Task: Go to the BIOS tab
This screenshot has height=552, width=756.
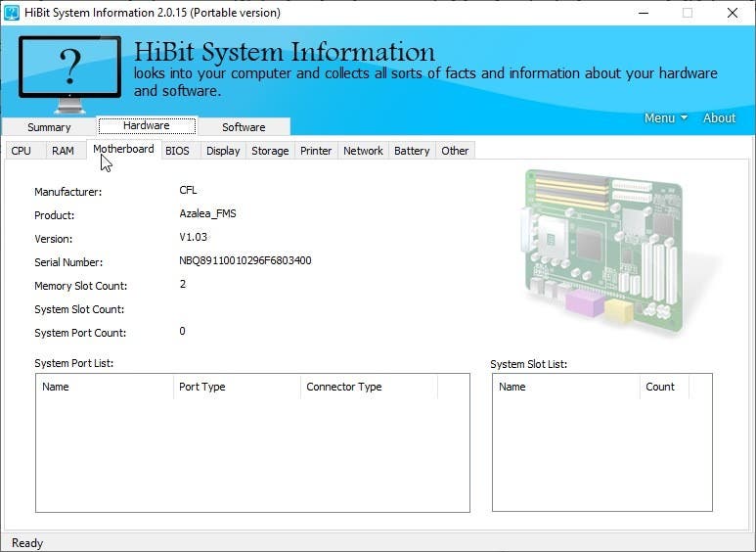Action: coord(177,151)
